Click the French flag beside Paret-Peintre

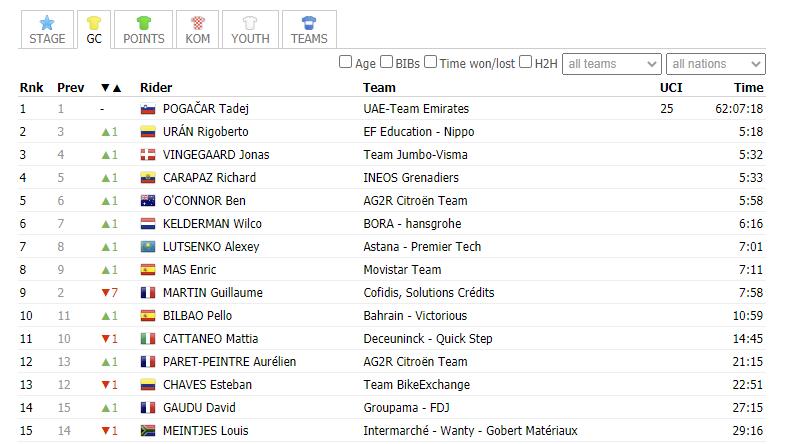pyautogui.click(x=148, y=362)
